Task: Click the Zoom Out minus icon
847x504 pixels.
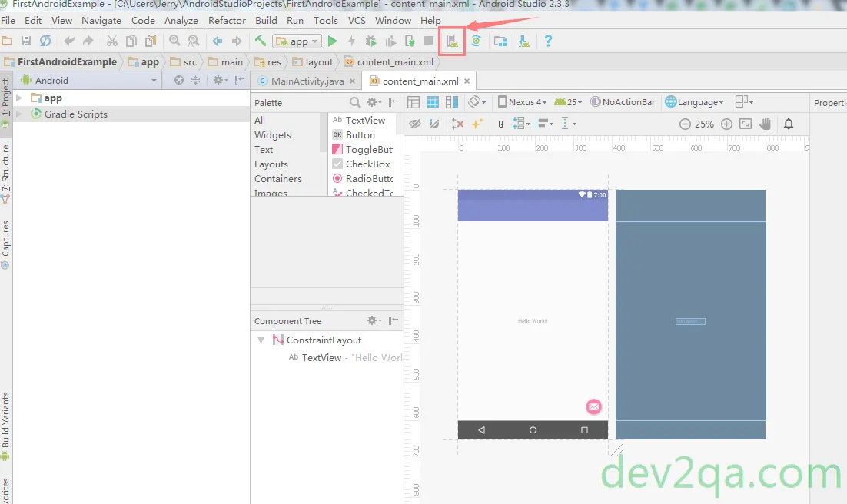Action: coord(685,124)
